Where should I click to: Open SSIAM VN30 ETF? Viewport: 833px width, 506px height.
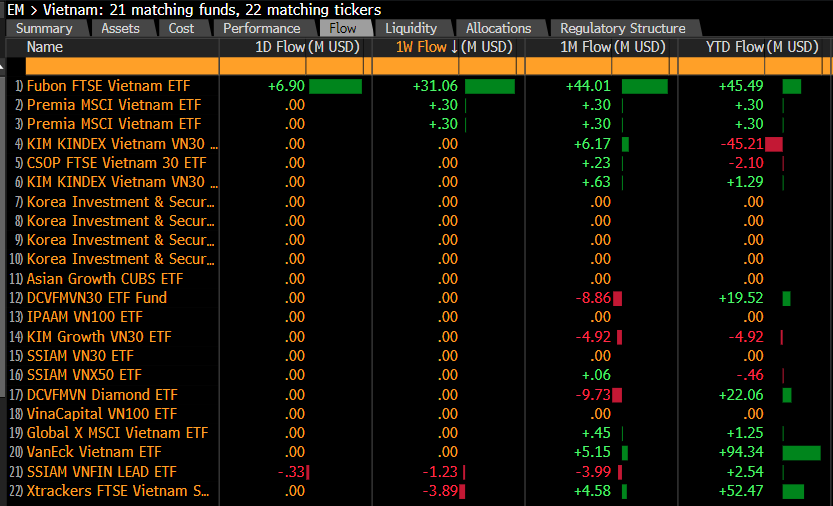pyautogui.click(x=80, y=356)
